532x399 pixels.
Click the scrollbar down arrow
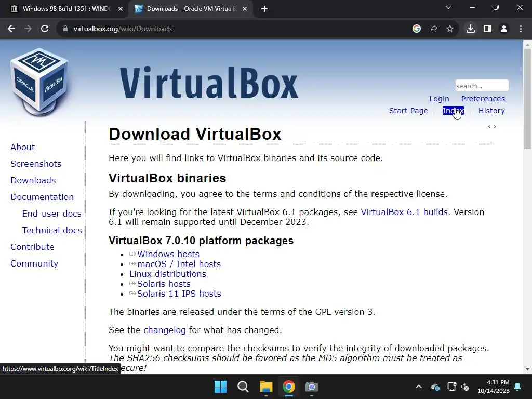527,369
